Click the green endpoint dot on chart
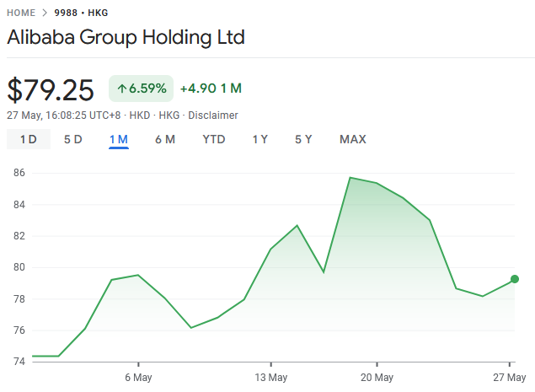Image resolution: width=535 pixels, height=392 pixels. pos(514,279)
